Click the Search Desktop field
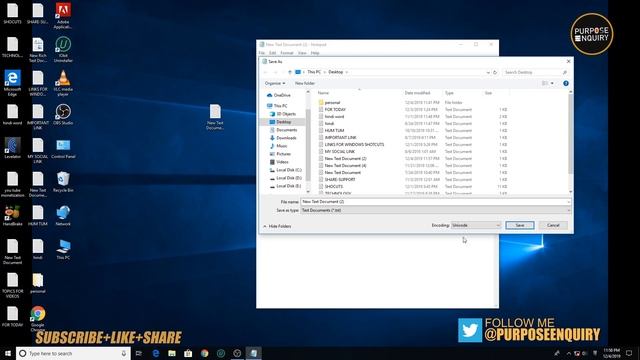 click(535, 72)
